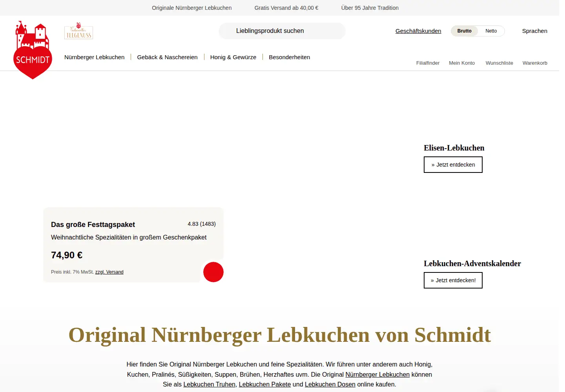Click Jetzt entdecken under Elisen-Lebkuchen
Viewport: 565px width, 392px height.
coord(453,165)
